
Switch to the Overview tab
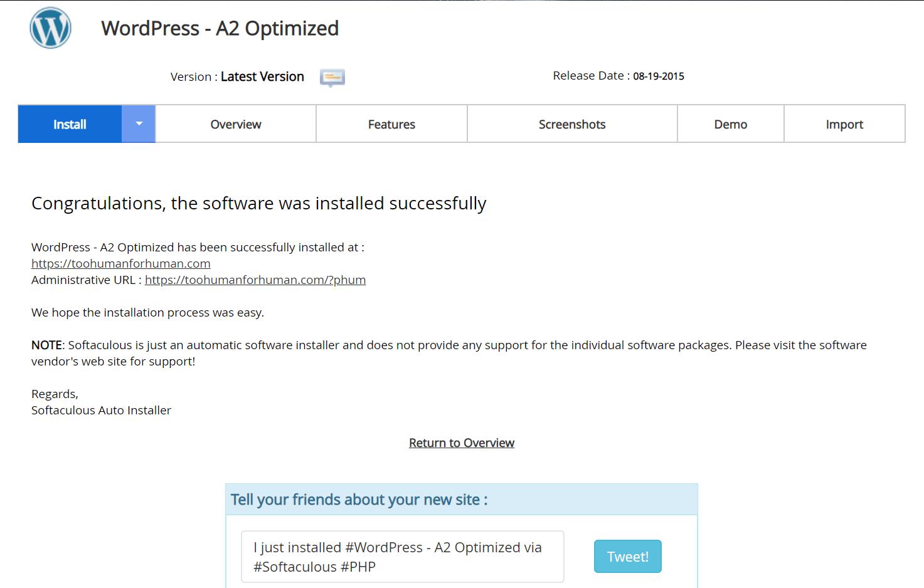pyautogui.click(x=236, y=124)
